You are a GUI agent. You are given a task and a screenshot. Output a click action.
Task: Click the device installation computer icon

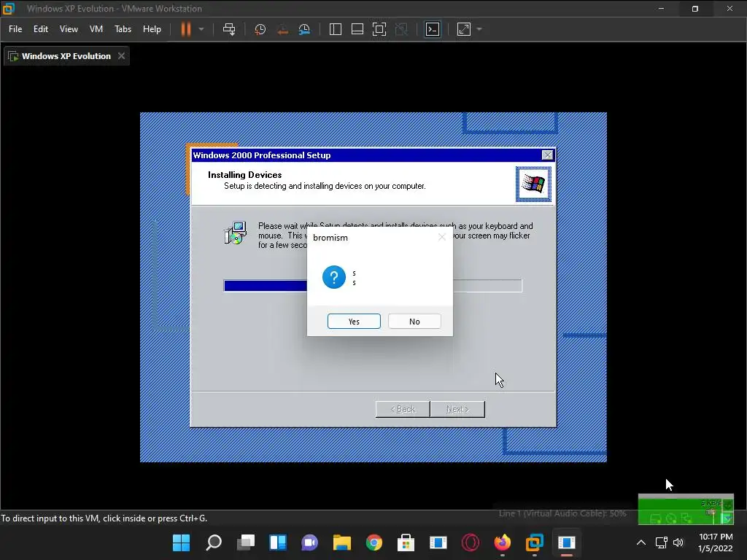click(x=236, y=233)
